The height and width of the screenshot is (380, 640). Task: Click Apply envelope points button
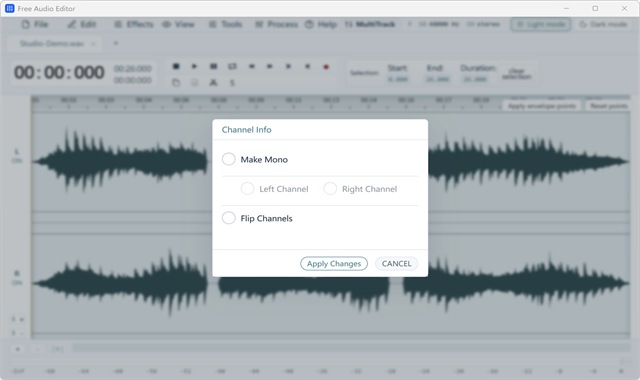(x=542, y=106)
